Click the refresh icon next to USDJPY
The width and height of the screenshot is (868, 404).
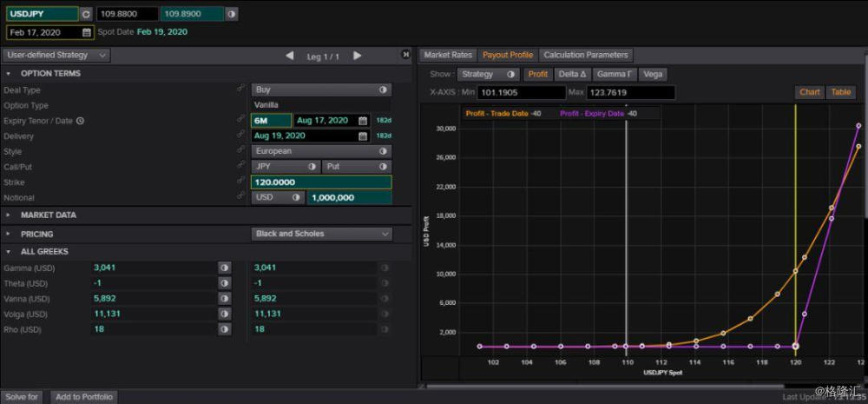[x=86, y=14]
